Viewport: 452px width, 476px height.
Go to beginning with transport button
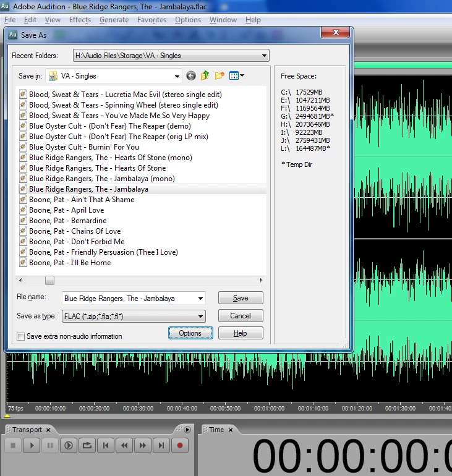(106, 445)
